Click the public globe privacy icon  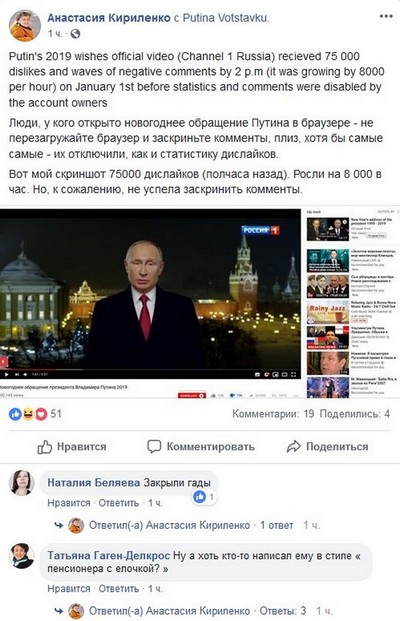75,34
